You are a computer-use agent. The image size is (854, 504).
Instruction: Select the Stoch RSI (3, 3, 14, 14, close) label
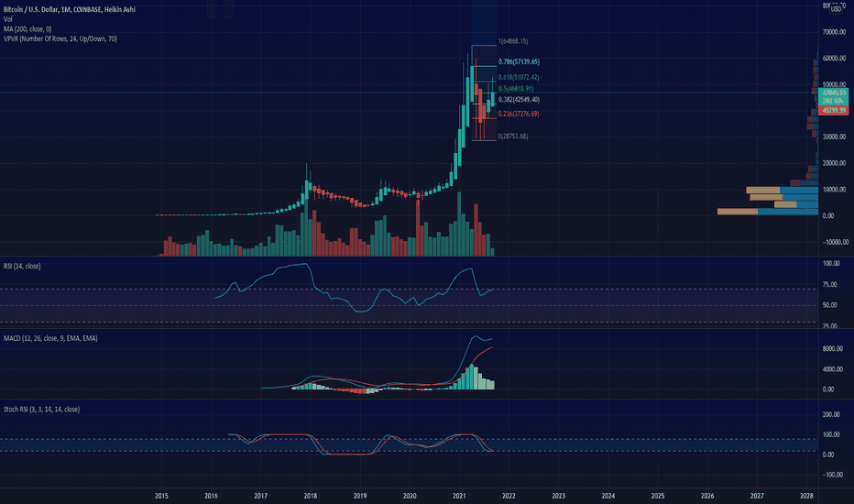[41, 410]
